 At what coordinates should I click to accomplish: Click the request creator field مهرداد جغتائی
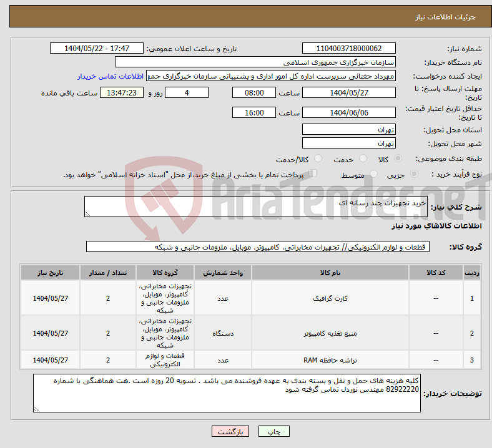click(x=271, y=76)
